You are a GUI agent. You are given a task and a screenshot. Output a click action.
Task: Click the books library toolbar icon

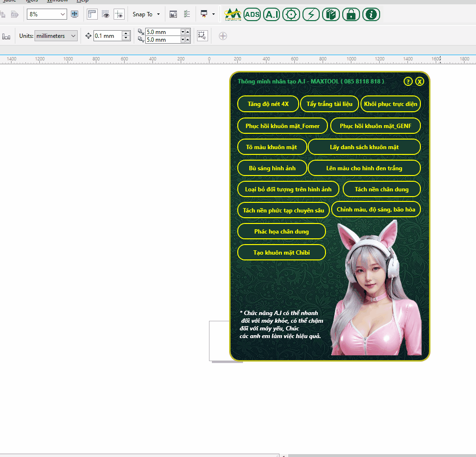[331, 14]
